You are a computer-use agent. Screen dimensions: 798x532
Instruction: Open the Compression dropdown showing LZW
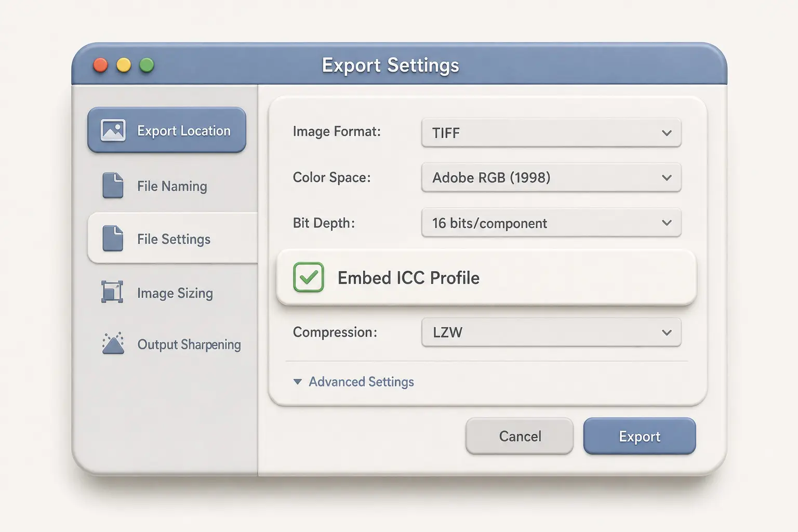(x=551, y=332)
